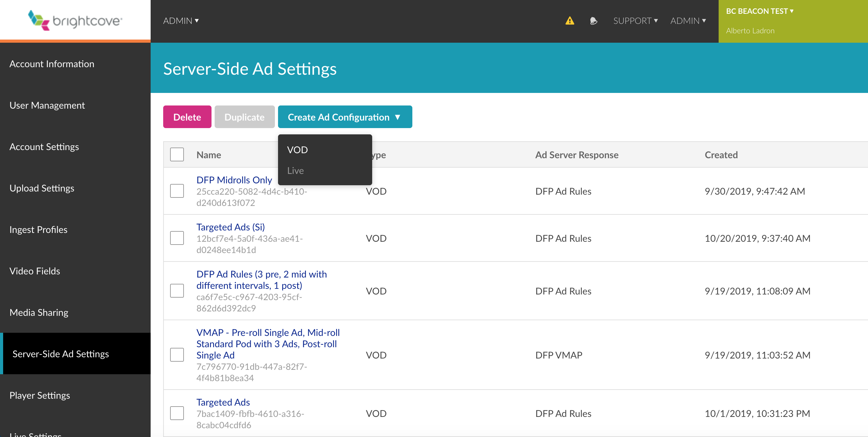
Task: Expand the left ADMIN module dropdown
Action: pos(181,21)
